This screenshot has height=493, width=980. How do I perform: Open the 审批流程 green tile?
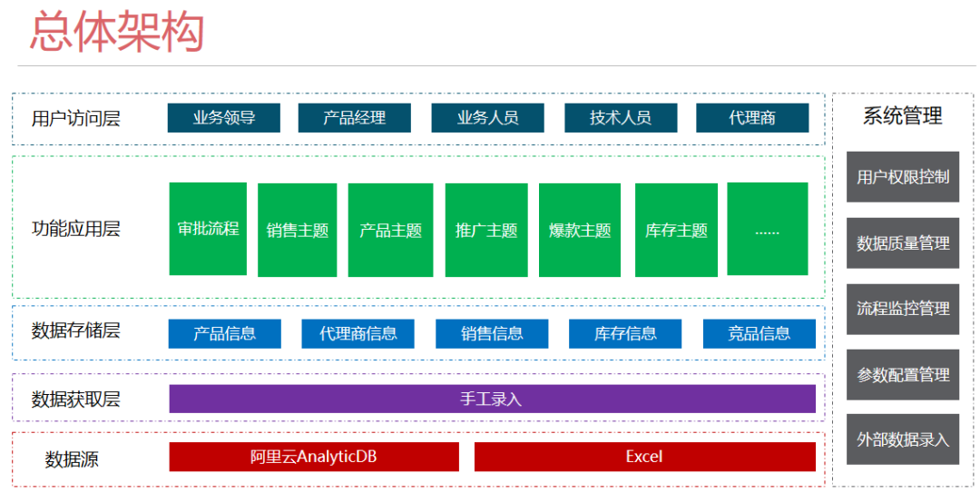(x=208, y=229)
